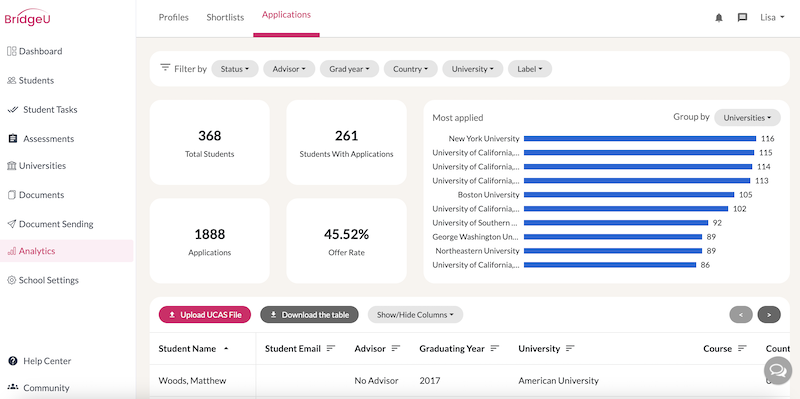
Task: Open the Country filter dropdown
Action: pos(411,69)
